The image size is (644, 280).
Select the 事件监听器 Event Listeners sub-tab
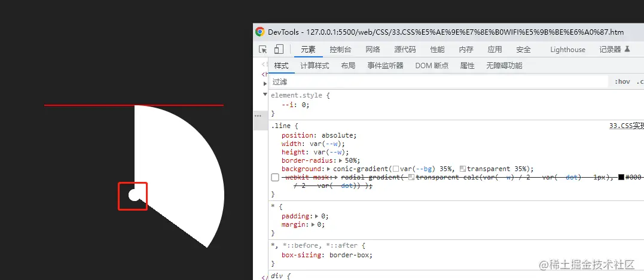pos(385,65)
